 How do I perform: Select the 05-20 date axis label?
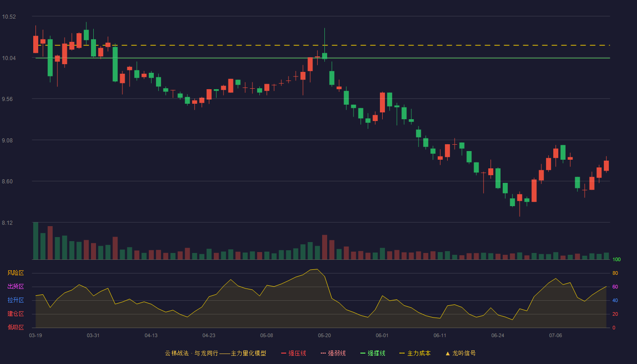click(x=324, y=335)
